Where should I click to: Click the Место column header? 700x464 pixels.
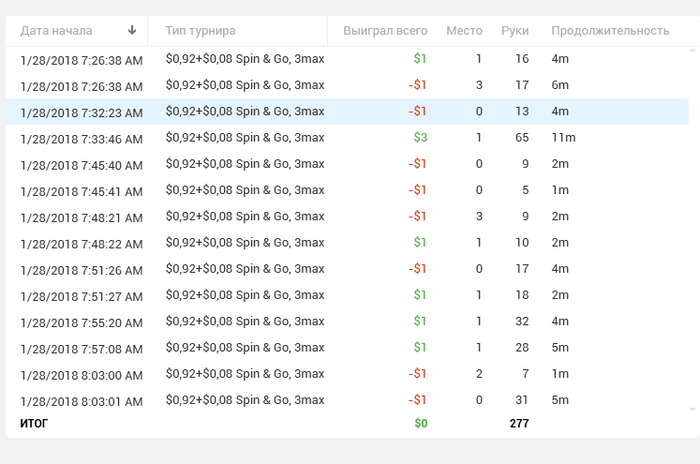[x=464, y=31]
